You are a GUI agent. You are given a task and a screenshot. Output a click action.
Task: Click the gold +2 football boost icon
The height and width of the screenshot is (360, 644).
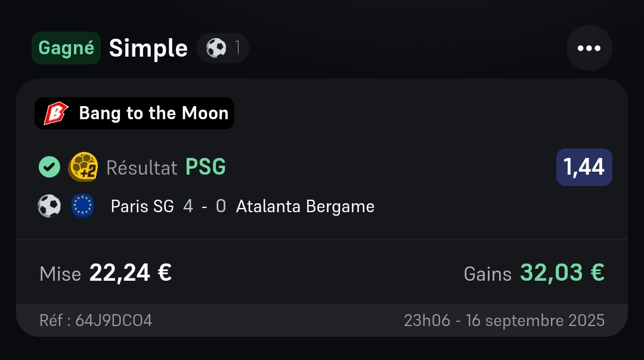[83, 167]
